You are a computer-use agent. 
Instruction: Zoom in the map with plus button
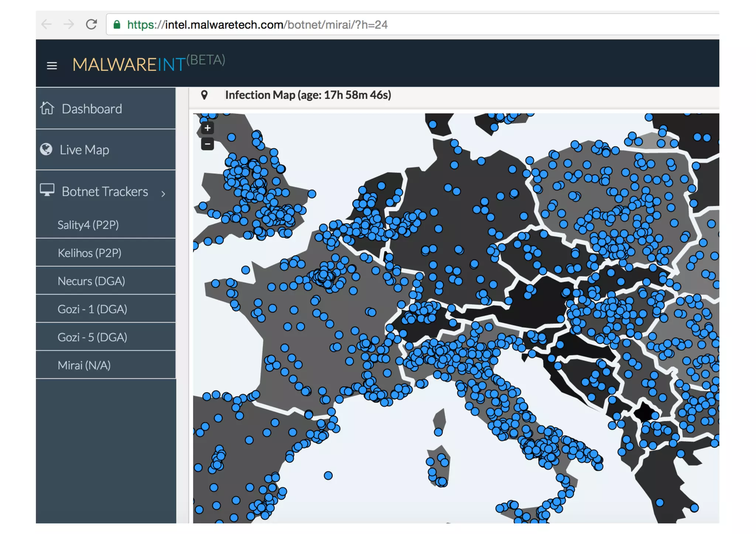click(x=207, y=128)
